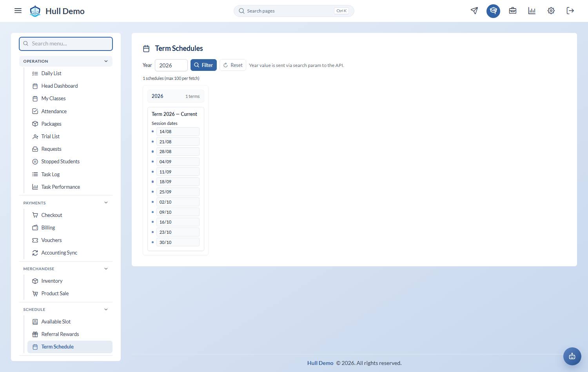Viewport: 588px width, 372px height.
Task: Open the Trial List page
Action: (70, 136)
